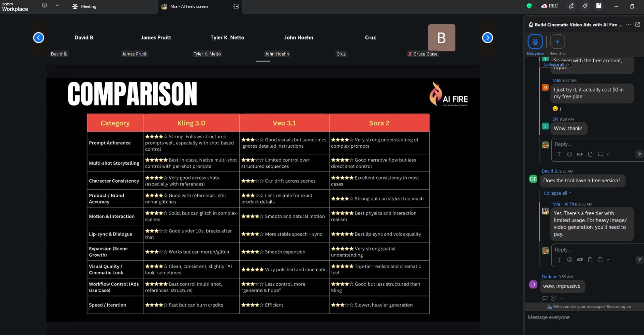The height and width of the screenshot is (335, 644).
Task: Send the reply under Mia's answer
Action: click(x=639, y=260)
